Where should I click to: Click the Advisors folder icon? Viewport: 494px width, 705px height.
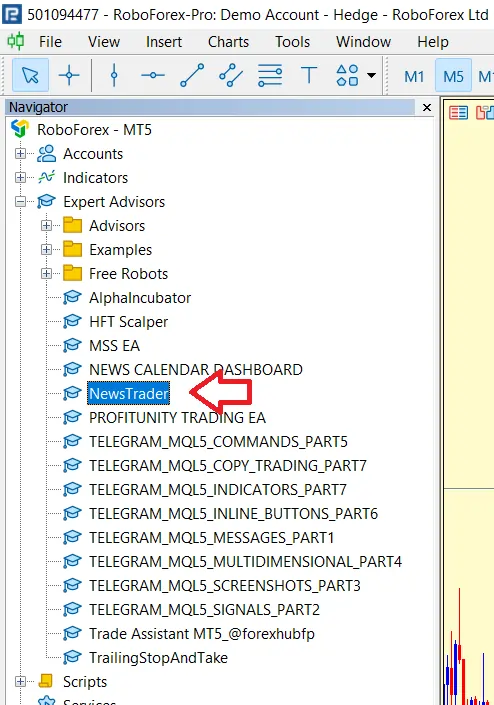tap(72, 225)
